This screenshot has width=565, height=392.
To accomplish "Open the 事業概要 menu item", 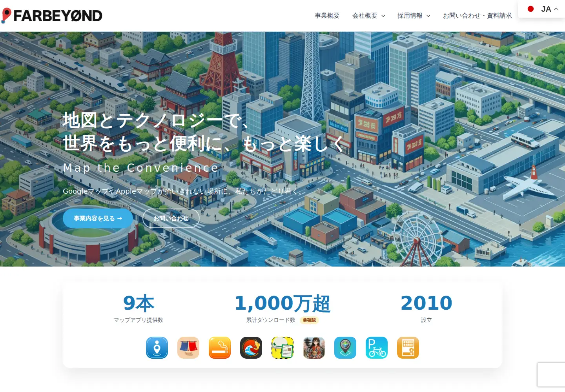I will tap(327, 16).
